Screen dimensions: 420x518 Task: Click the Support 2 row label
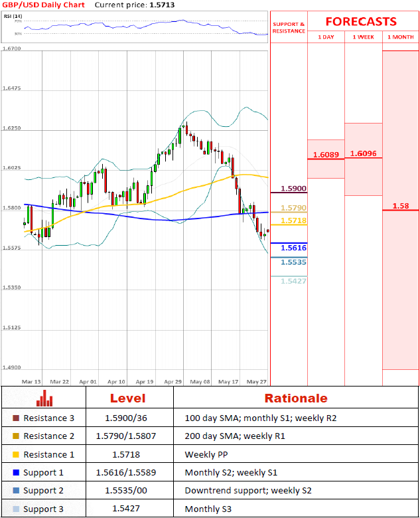tap(43, 491)
